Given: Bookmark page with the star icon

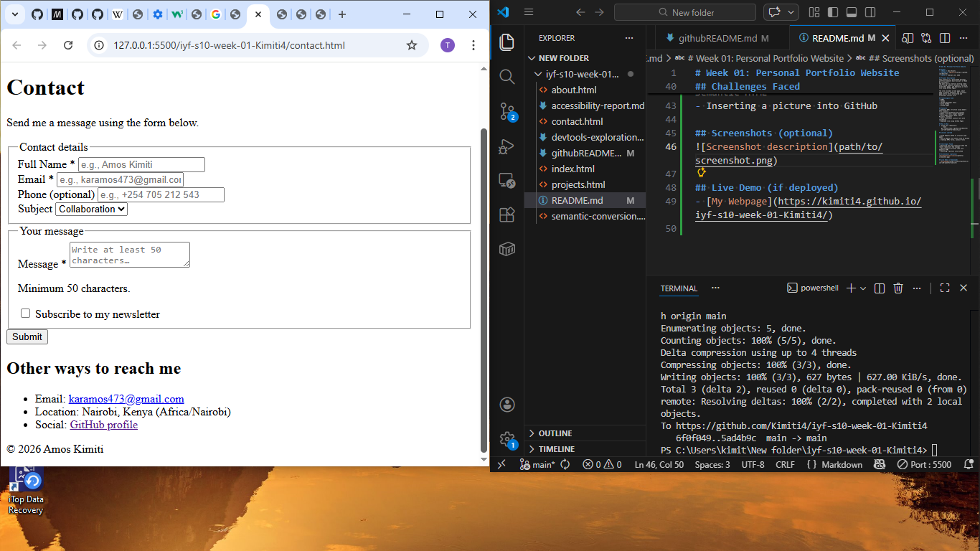Looking at the screenshot, I should pos(412,45).
